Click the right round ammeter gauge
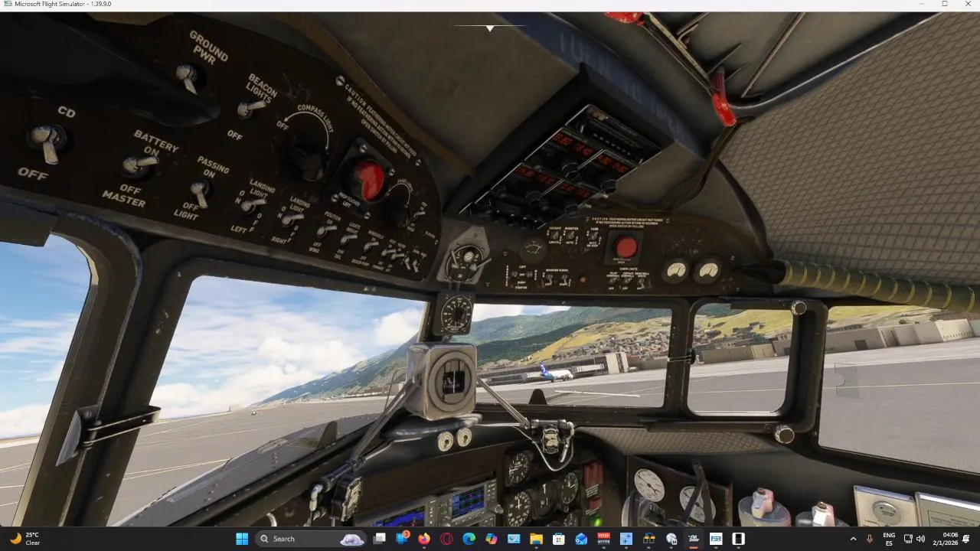Image resolution: width=980 pixels, height=551 pixels. (707, 271)
